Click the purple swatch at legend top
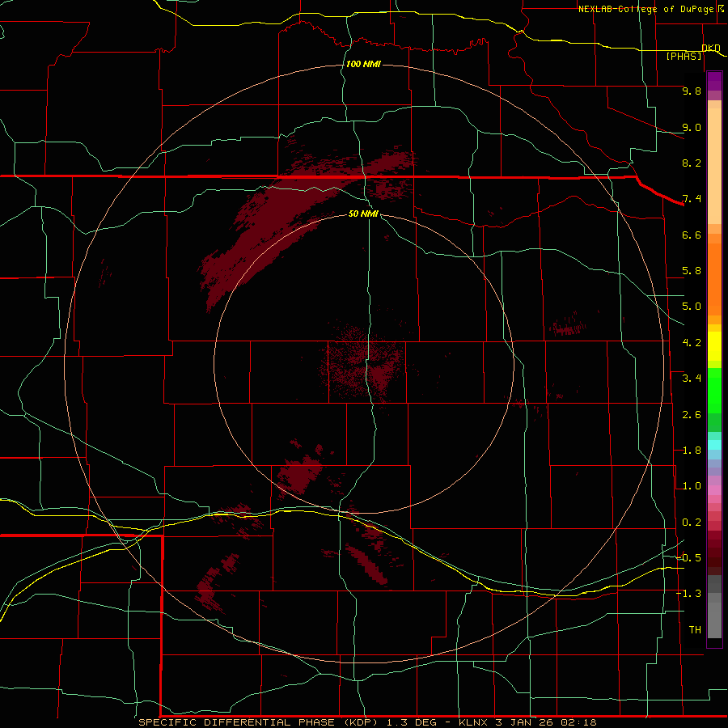728x728 pixels. tap(714, 81)
